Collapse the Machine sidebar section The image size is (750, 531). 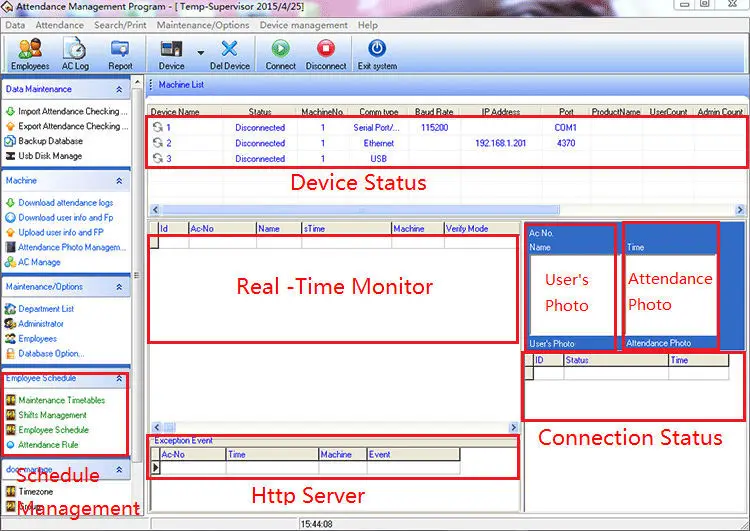pos(120,181)
